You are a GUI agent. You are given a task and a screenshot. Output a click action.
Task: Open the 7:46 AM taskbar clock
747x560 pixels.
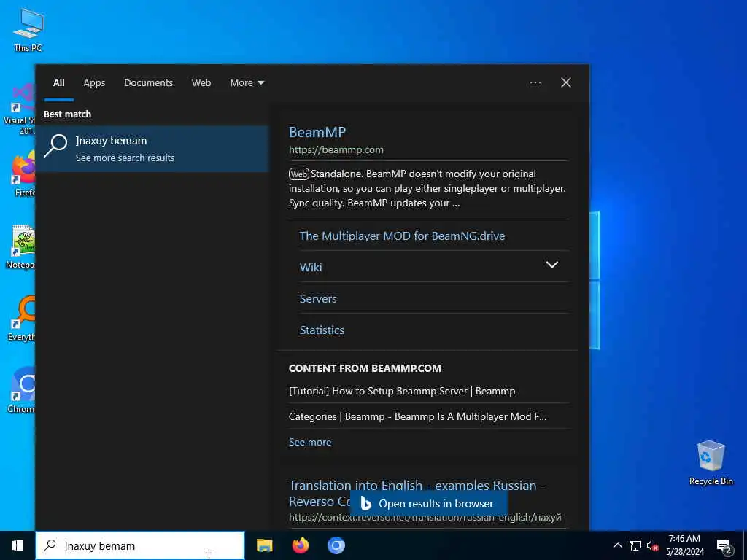point(684,545)
